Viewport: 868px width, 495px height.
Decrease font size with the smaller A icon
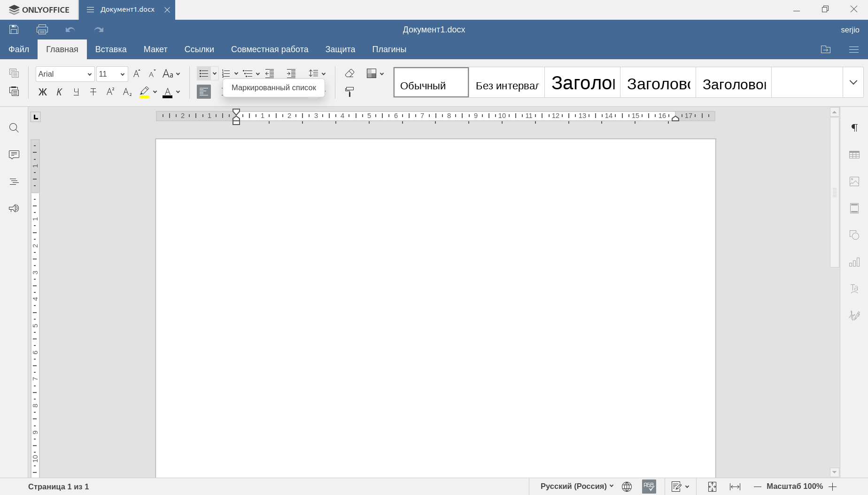[152, 74]
